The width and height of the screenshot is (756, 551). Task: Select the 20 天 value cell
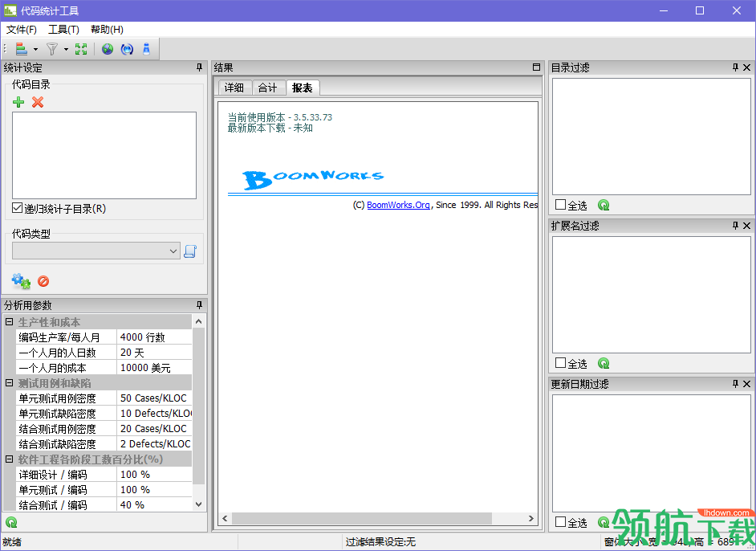pos(154,353)
